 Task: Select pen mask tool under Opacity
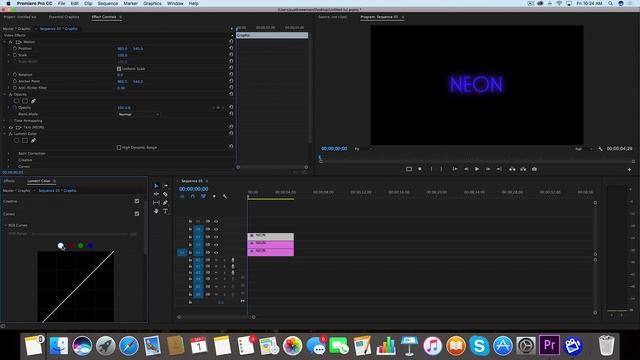(33, 101)
